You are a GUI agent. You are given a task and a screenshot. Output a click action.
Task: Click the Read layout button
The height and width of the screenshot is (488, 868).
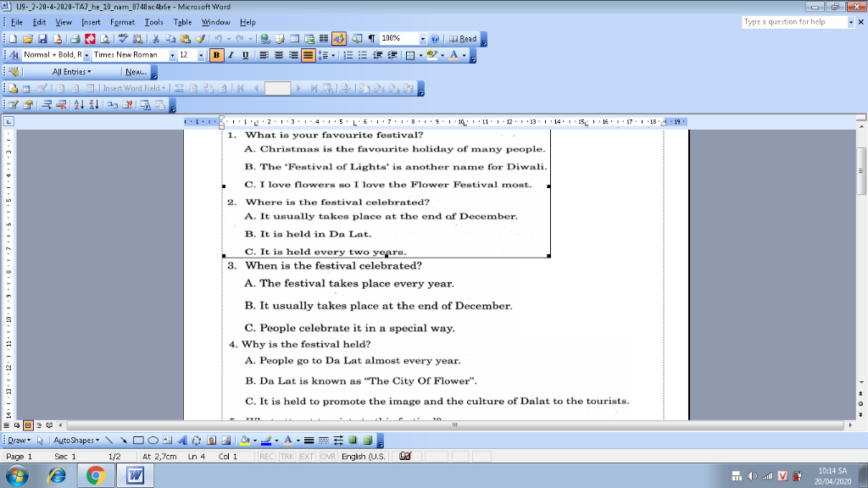click(463, 39)
